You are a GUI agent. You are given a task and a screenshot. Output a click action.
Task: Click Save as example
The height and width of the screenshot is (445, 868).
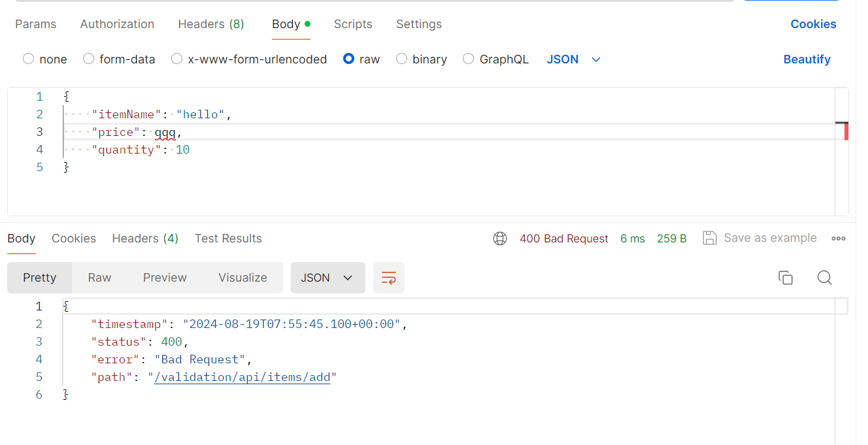point(771,238)
